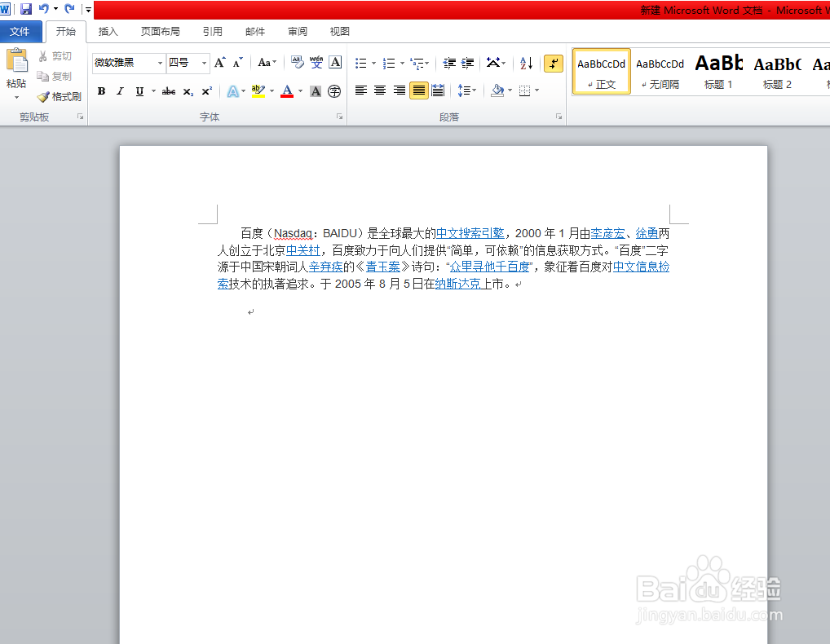Screen dimensions: 830x644
Task: Select the 正文 style thumbnail
Action: point(602,72)
